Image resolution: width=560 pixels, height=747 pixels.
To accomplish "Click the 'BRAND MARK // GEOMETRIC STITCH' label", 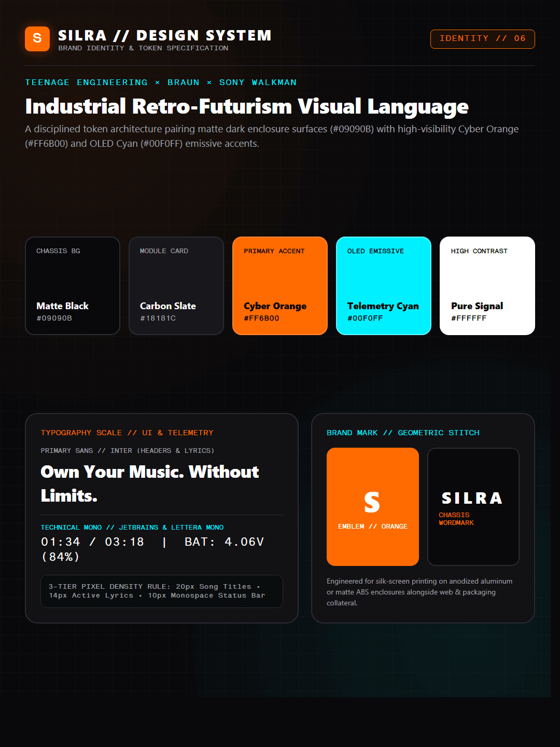I will [x=403, y=433].
